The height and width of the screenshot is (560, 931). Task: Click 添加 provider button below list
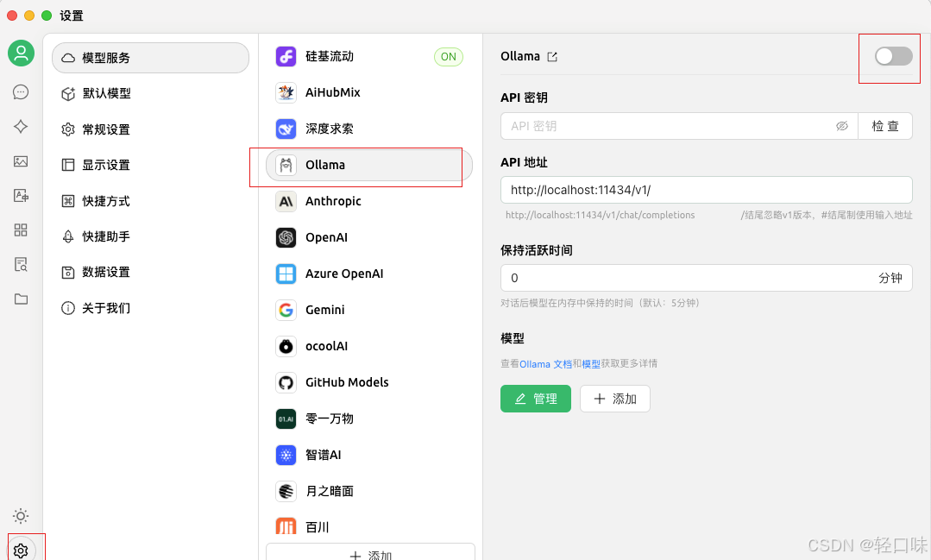coord(370,552)
